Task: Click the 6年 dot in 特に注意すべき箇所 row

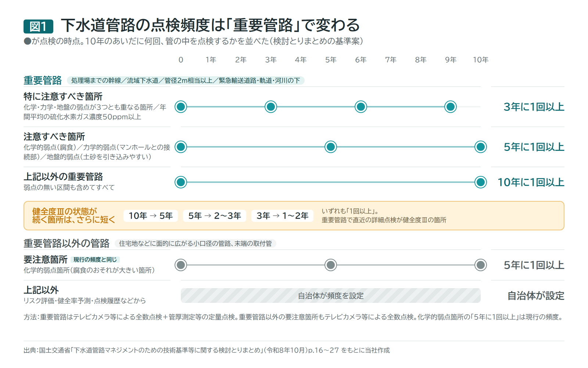Action: click(361, 107)
